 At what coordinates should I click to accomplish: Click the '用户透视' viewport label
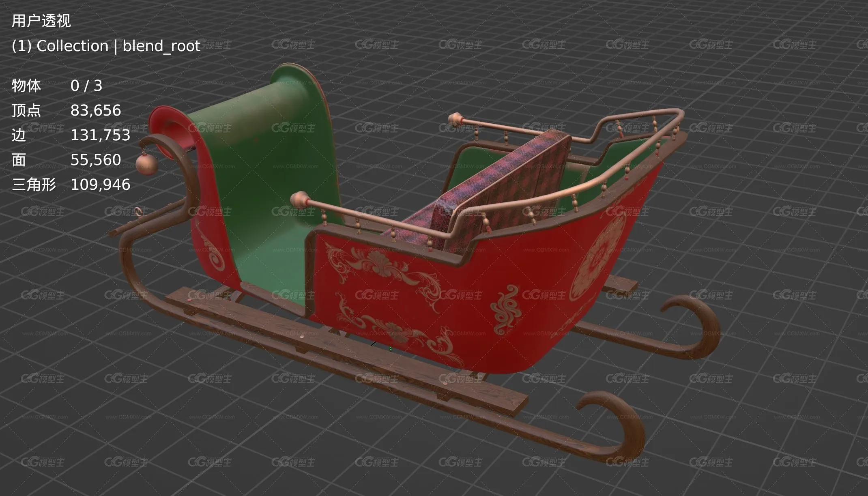click(41, 21)
